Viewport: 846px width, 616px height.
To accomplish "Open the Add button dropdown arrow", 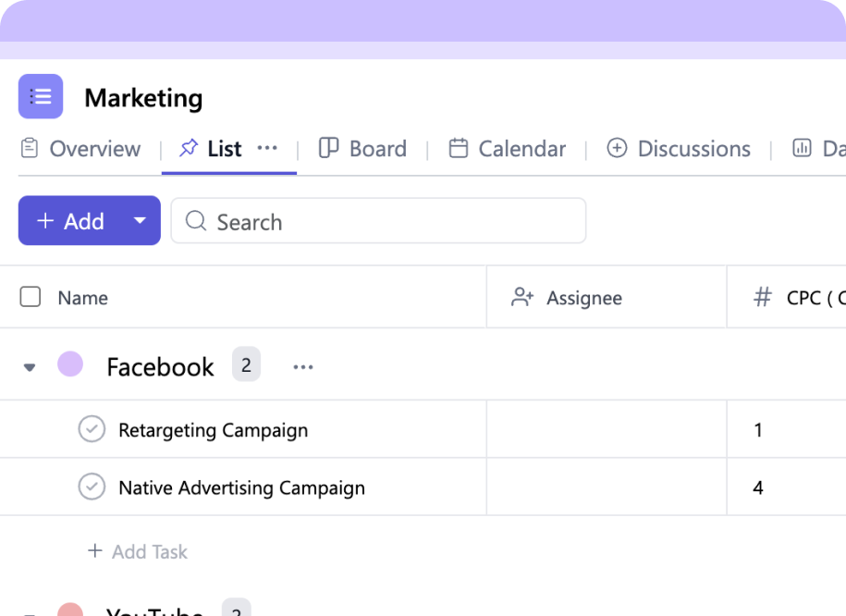I will coord(140,220).
